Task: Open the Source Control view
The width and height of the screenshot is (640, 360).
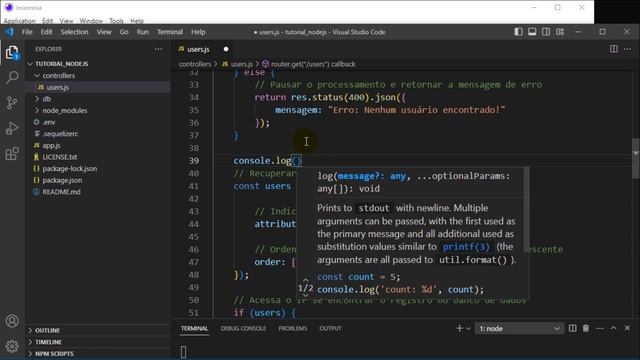Action: click(x=12, y=102)
